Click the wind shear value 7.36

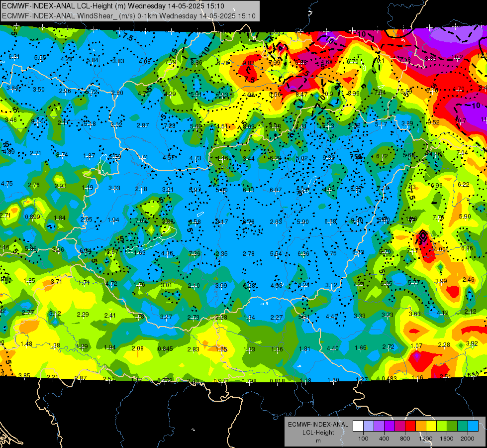click(x=195, y=253)
